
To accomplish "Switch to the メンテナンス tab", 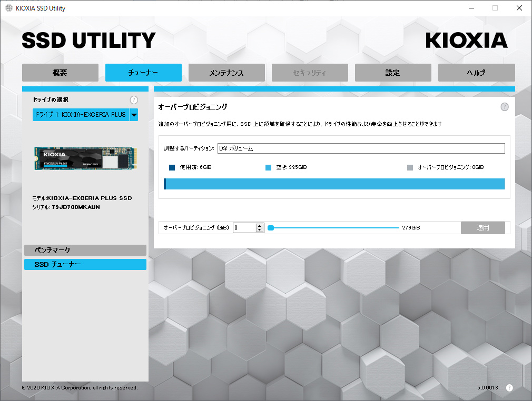I will coord(226,73).
